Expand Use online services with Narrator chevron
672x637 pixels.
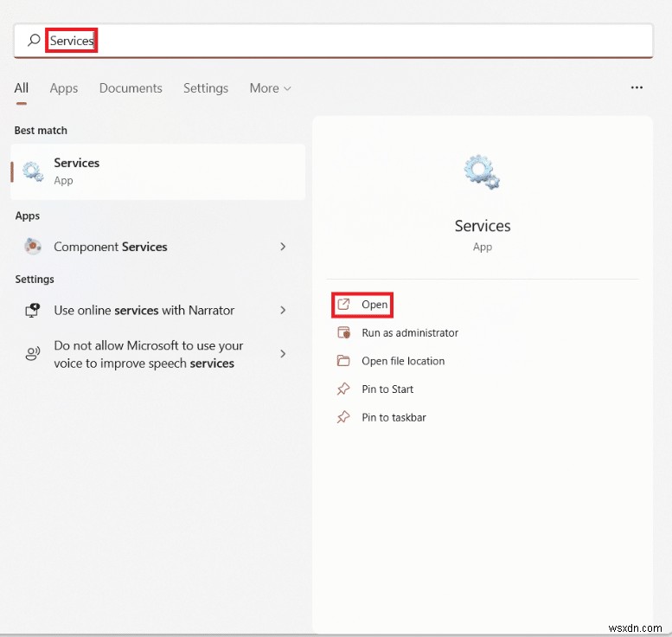(283, 310)
